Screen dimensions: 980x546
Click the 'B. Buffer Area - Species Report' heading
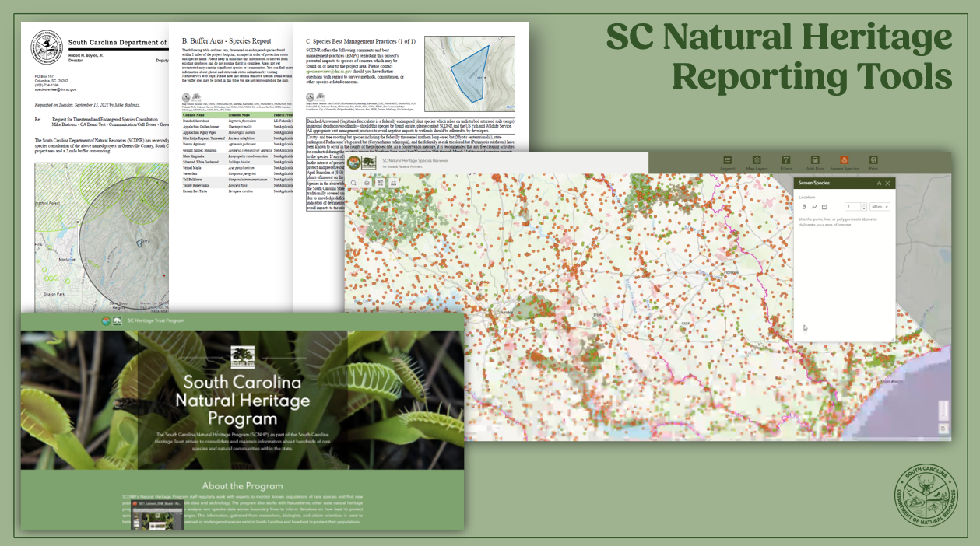click(226, 41)
